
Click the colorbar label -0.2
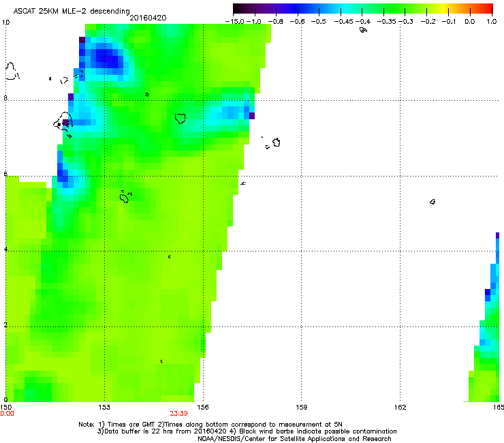pyautogui.click(x=428, y=22)
